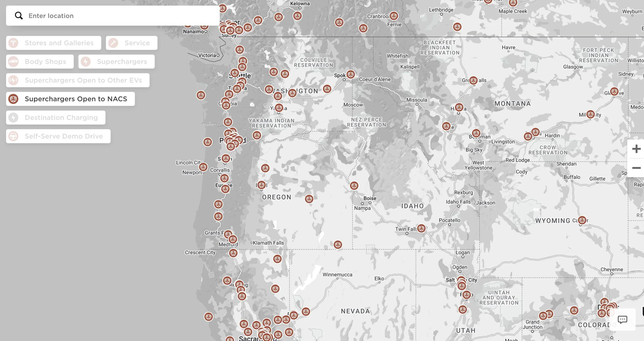Click the Boise city label
The height and width of the screenshot is (341, 644).
[370, 198]
